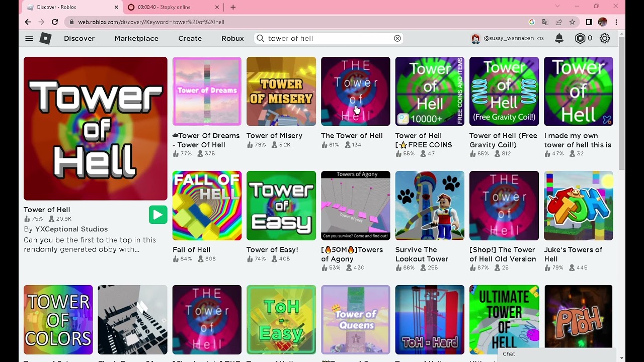
Task: Open the 'I made my own tower of hell' thumbnail
Action: [x=579, y=91]
